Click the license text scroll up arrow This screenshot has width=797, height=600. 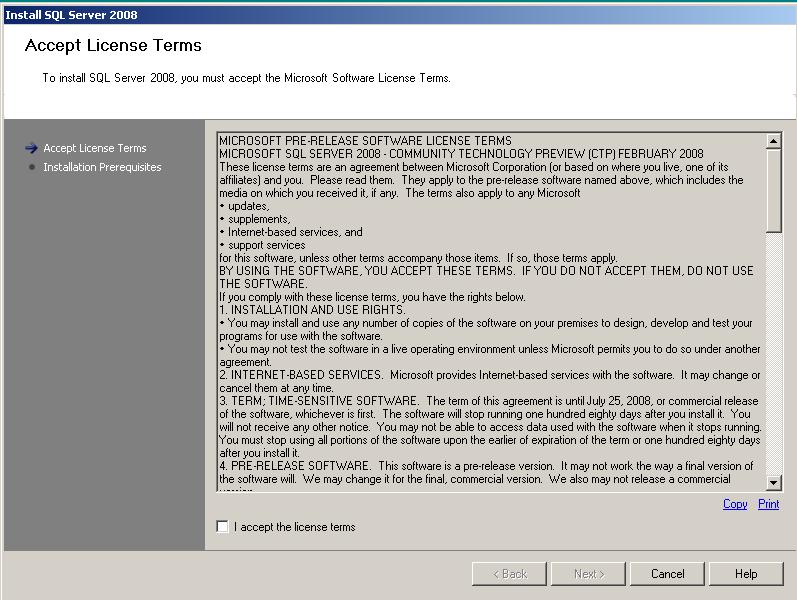(x=774, y=141)
